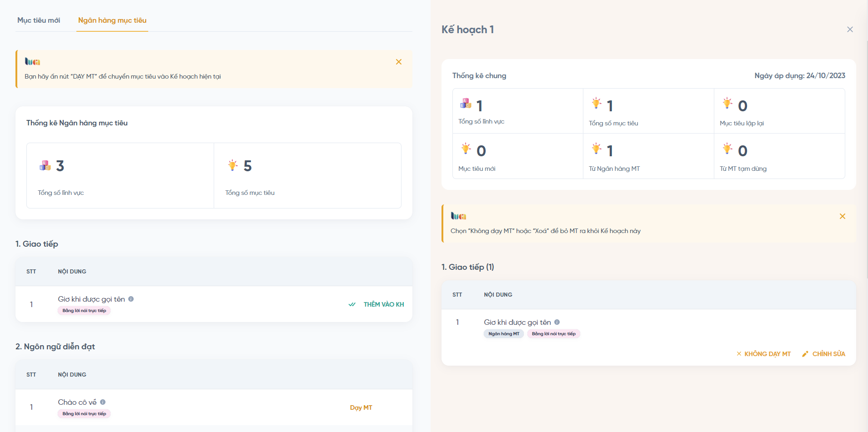Viewport: 868px width, 432px height.
Task: Switch to the "Mục tiêu mới" tab
Action: tap(39, 20)
